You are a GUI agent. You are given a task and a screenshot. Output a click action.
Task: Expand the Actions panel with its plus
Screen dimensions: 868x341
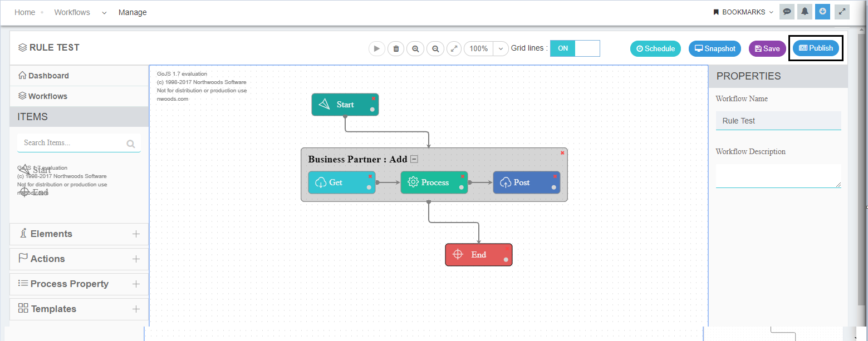tap(135, 258)
